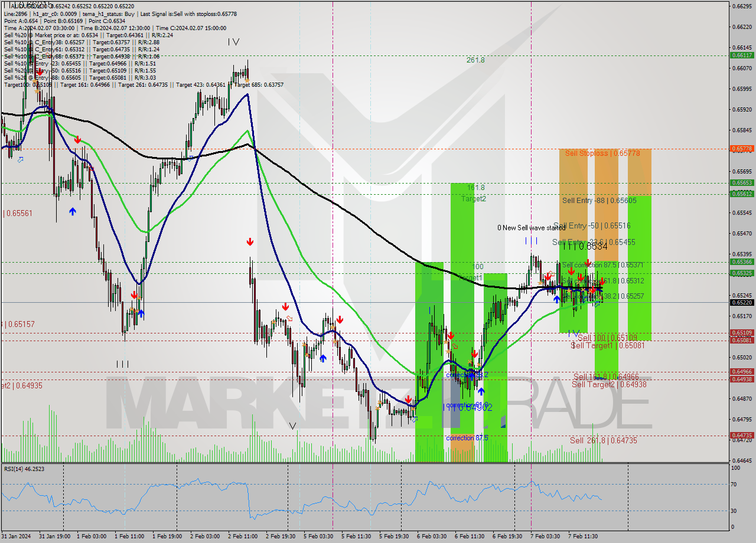Click the red 0.65081 price tag
The height and width of the screenshot is (543, 756).
(742, 341)
